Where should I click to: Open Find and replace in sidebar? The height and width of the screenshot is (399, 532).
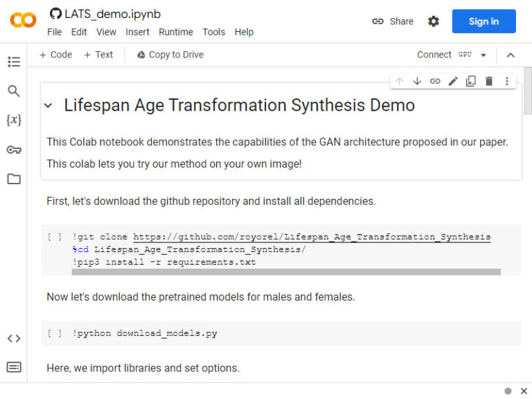[x=14, y=91]
